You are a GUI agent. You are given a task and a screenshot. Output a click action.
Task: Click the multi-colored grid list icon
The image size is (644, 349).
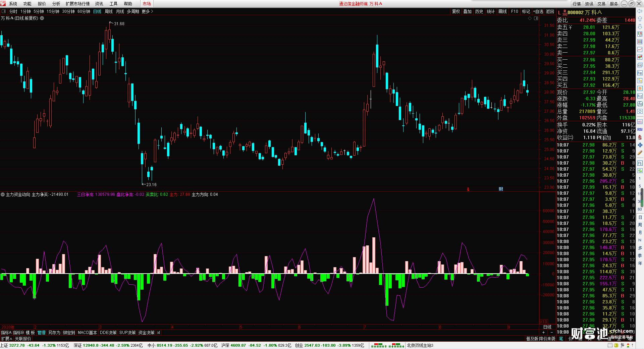tap(640, 42)
